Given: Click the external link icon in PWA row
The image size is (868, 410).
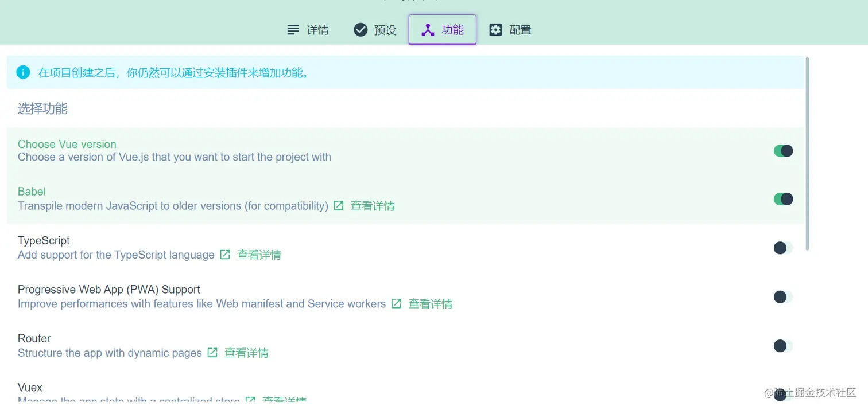Looking at the screenshot, I should coord(396,303).
